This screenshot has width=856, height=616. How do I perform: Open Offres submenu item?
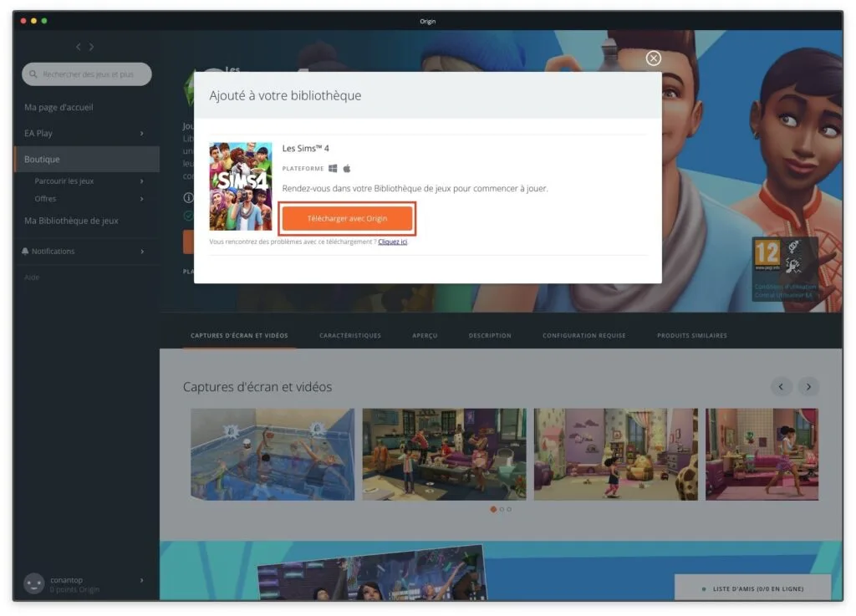pos(45,199)
